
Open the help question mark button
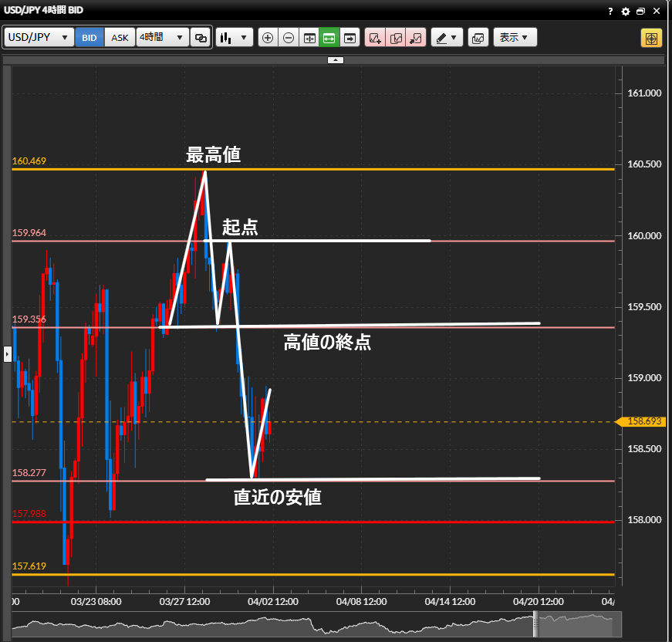pos(610,12)
